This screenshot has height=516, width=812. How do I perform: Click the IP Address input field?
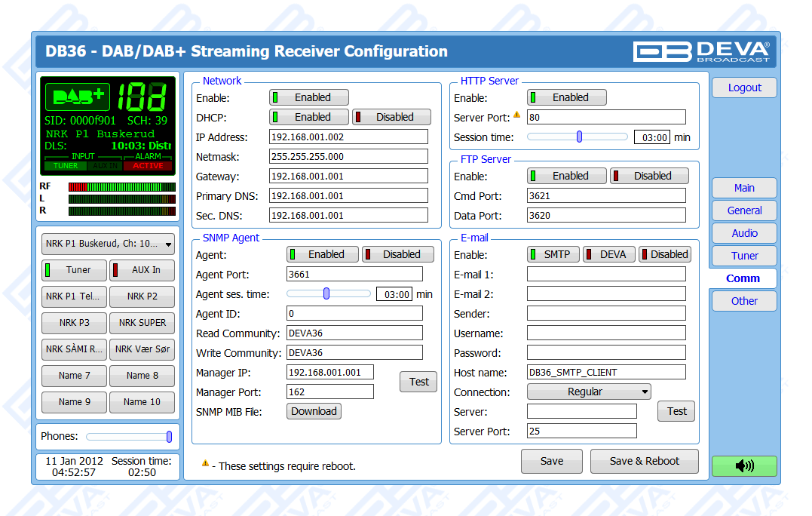348,137
